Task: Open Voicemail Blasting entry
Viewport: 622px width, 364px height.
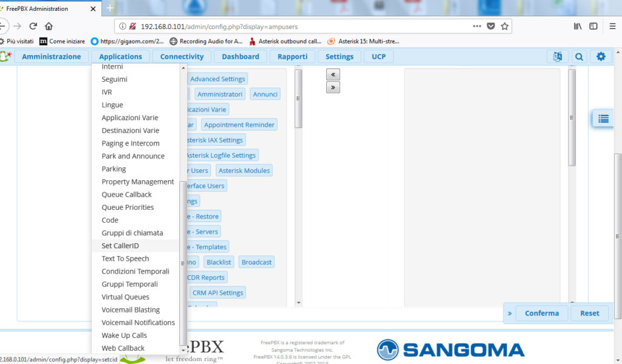Action: point(135,310)
